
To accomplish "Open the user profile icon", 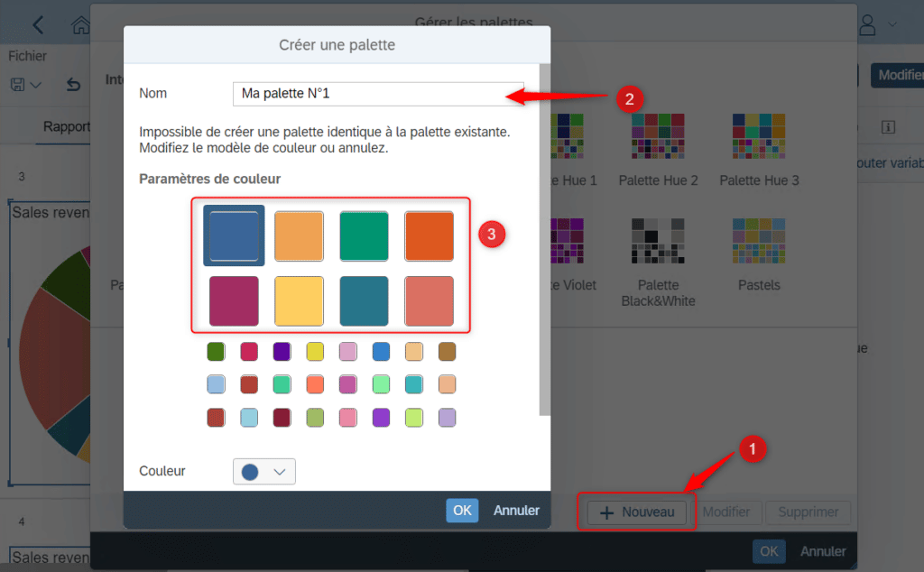I will tap(867, 24).
